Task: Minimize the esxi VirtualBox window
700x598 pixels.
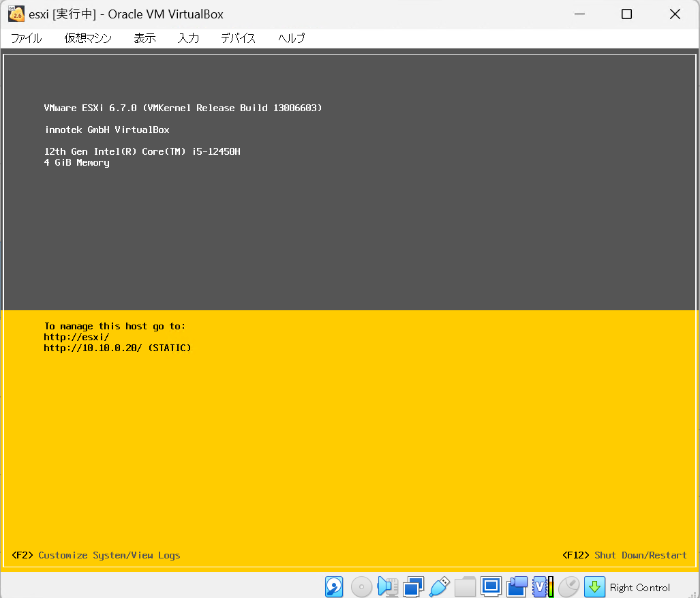Action: (579, 14)
